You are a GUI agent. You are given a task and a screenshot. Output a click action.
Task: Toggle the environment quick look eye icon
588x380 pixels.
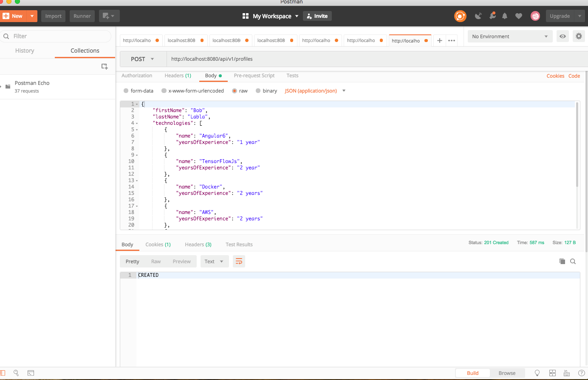click(563, 36)
